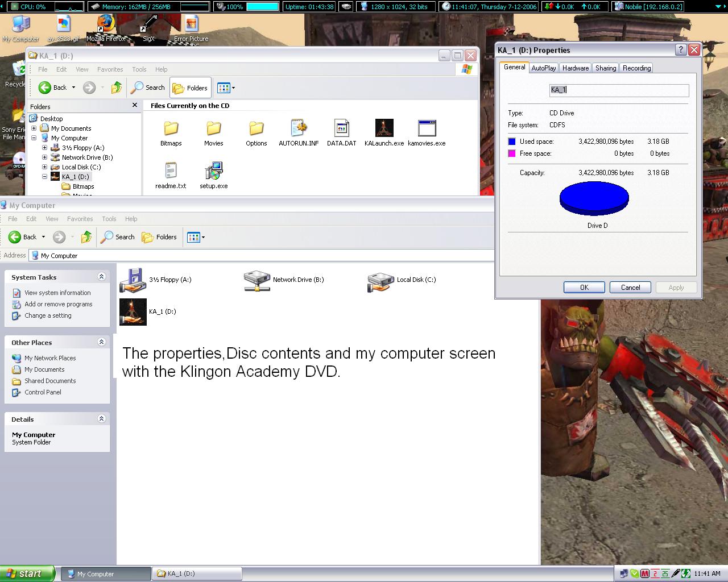728x582 pixels.
Task: Select the KA_1 (D:) drive in My Computer
Action: 148,311
